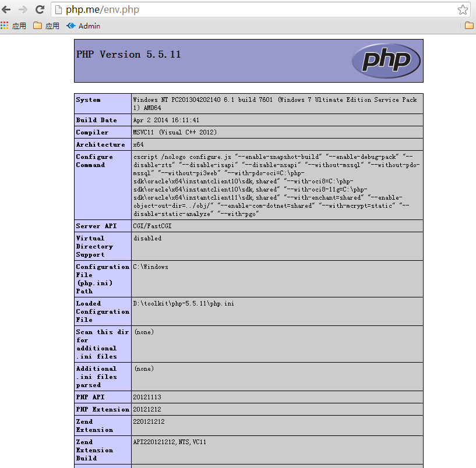Viewport: 476px width, 468px height.
Task: Click the page icon in the address bar
Action: pos(59,10)
